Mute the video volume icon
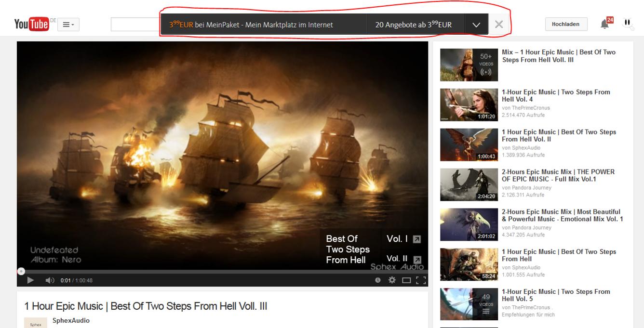 (x=50, y=280)
